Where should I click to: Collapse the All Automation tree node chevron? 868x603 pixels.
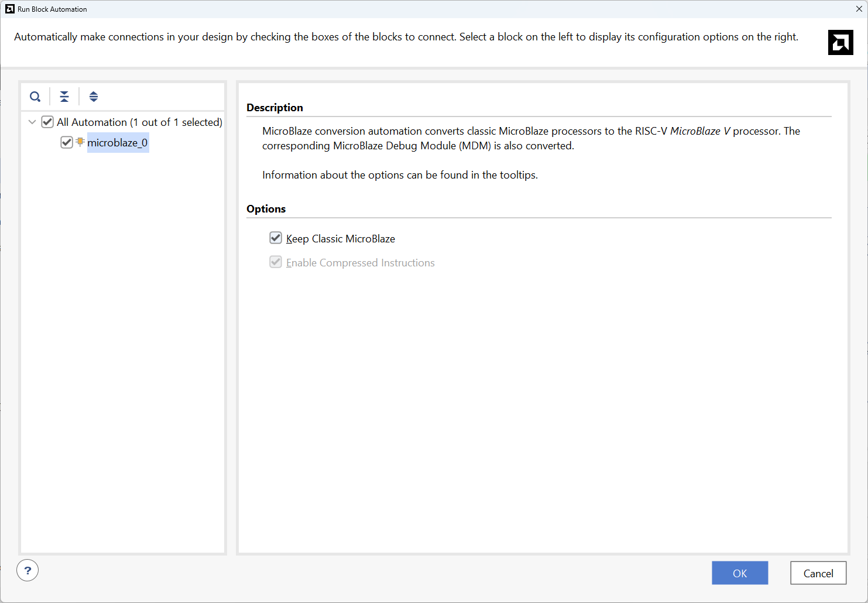32,122
